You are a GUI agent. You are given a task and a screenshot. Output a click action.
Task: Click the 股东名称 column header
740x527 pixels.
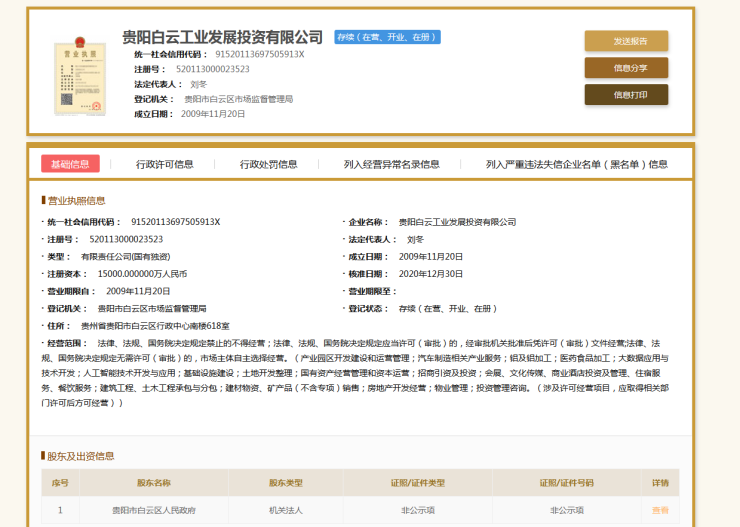tap(154, 483)
